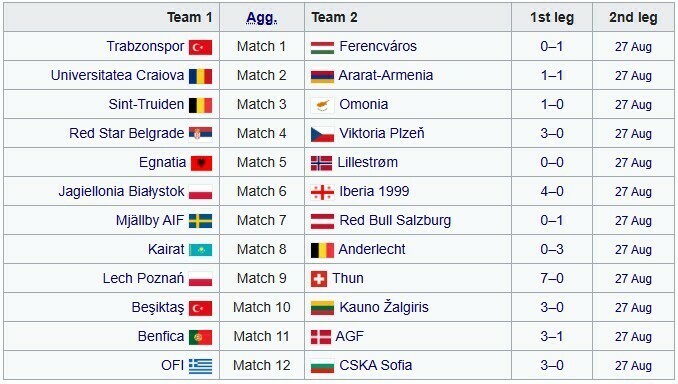Click the Hungary flag beside Ferencváros
Viewport: 678px width, 384px height.
(322, 47)
